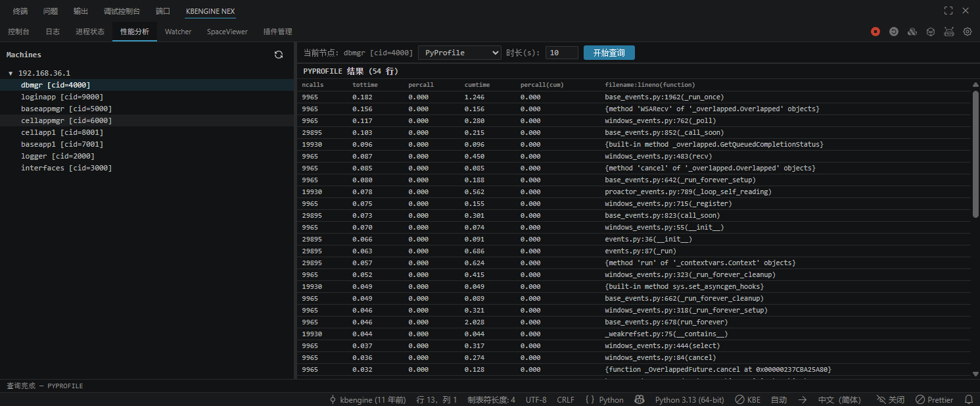The image size is (980, 406).
Task: Refresh the Machines list
Action: (279, 55)
